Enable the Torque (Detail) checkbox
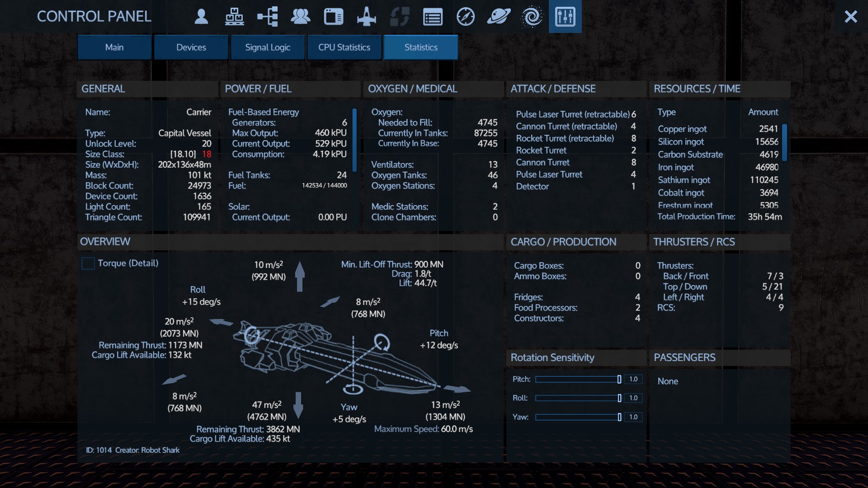868x488 pixels. (88, 263)
